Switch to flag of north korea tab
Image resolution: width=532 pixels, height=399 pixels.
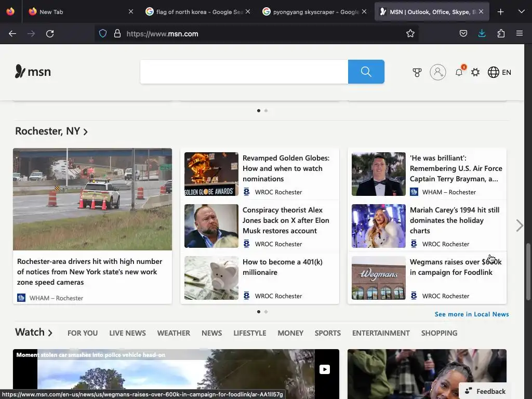point(198,12)
